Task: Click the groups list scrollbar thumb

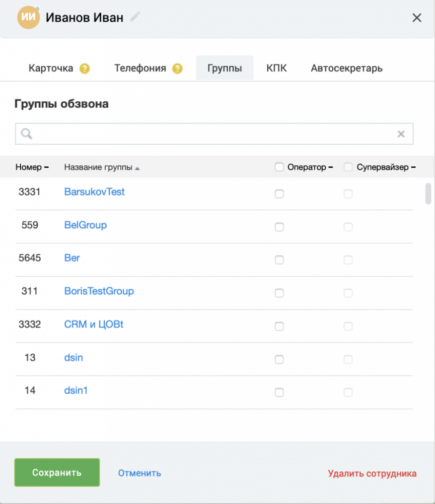Action: pyautogui.click(x=428, y=194)
